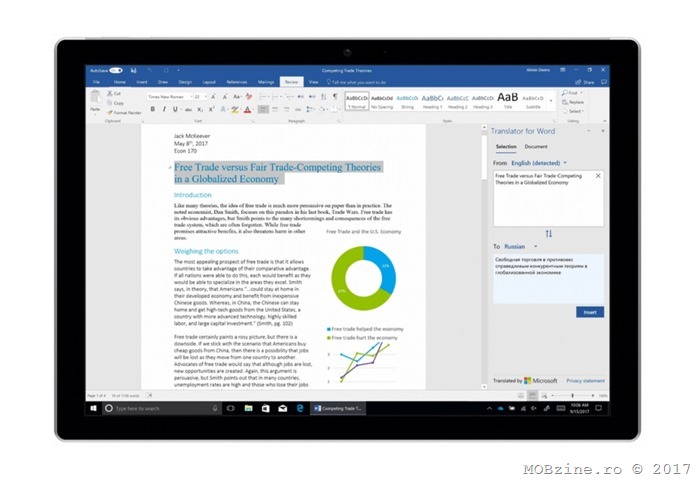
Task: Click the Paste icon in Clipboard group
Action: (96, 100)
